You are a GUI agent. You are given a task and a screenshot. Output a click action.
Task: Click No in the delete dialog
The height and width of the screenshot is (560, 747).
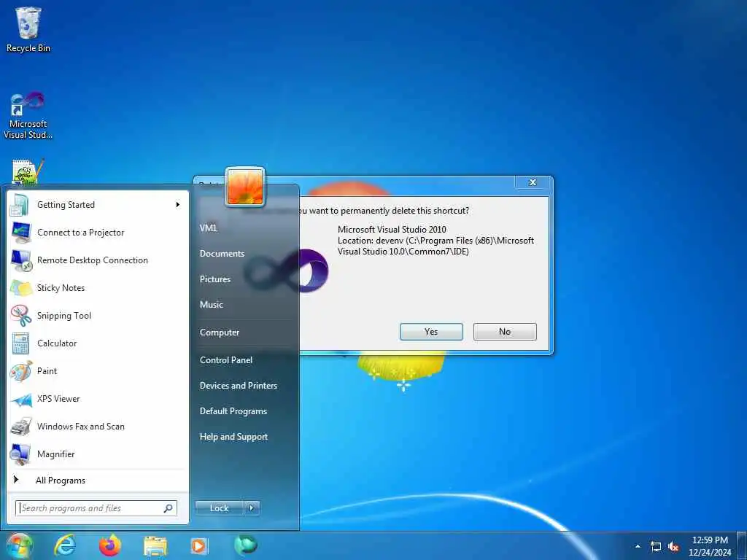(x=505, y=332)
